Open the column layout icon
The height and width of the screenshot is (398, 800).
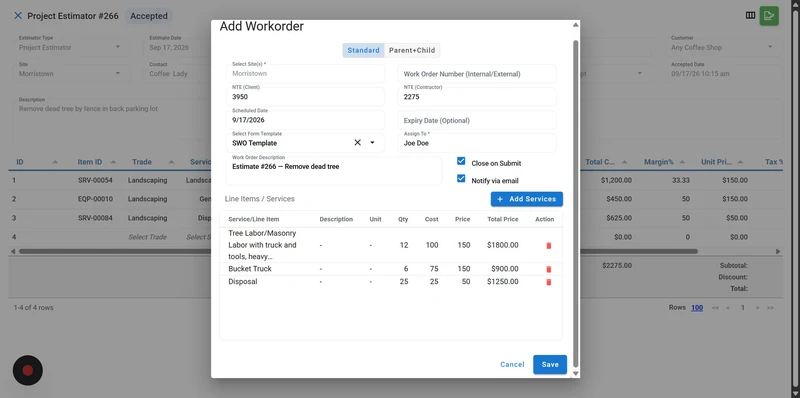750,15
